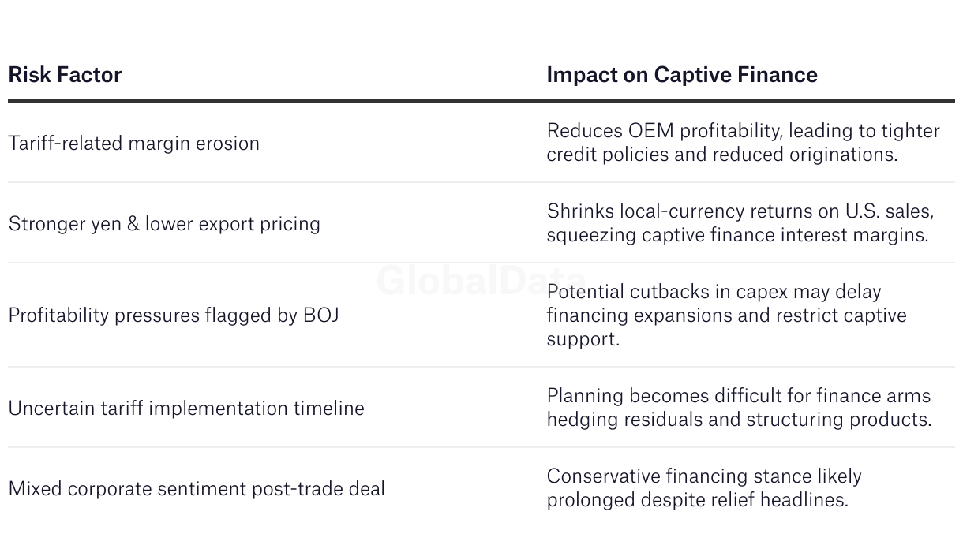Click the 'Risk Factor' column header
The width and height of the screenshot is (963, 560).
65,75
